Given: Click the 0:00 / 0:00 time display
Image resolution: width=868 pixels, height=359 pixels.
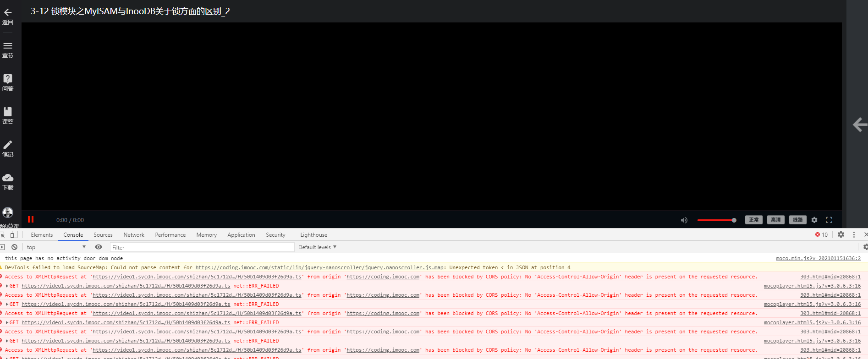Looking at the screenshot, I should [70, 220].
